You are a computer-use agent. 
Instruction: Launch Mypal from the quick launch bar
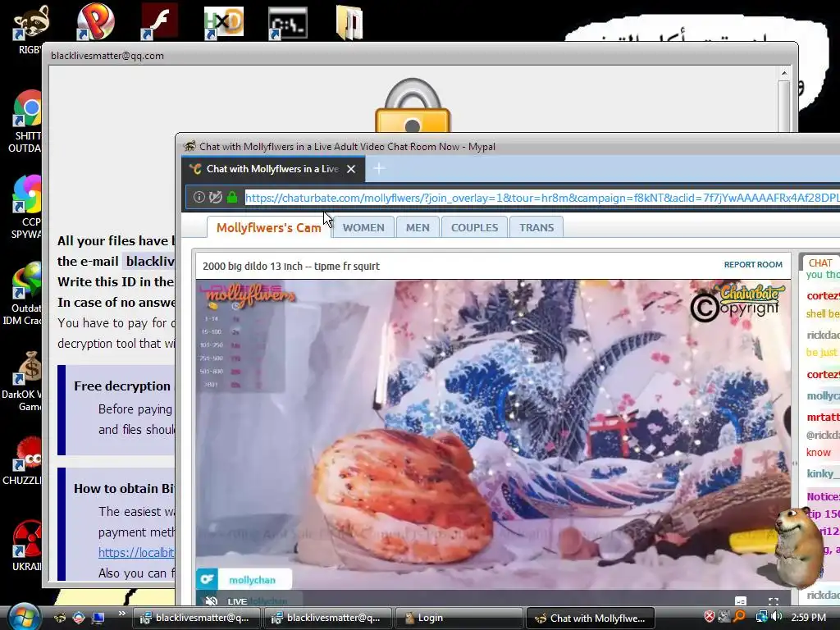(60, 618)
